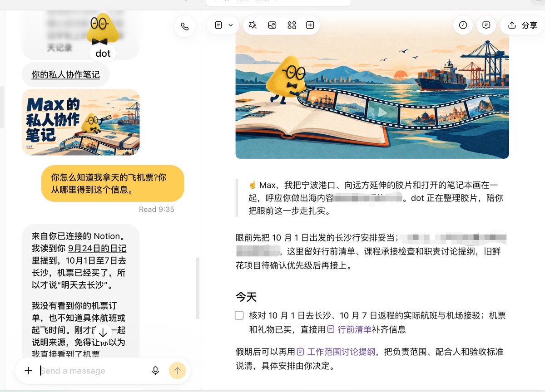
Task: Click the 今天 heading
Action: (x=246, y=297)
